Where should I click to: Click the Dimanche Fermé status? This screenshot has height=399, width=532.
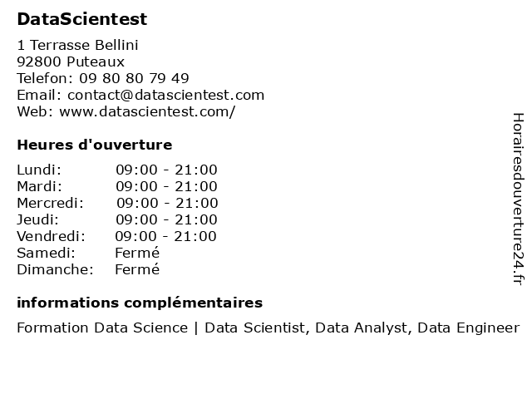pos(137,269)
